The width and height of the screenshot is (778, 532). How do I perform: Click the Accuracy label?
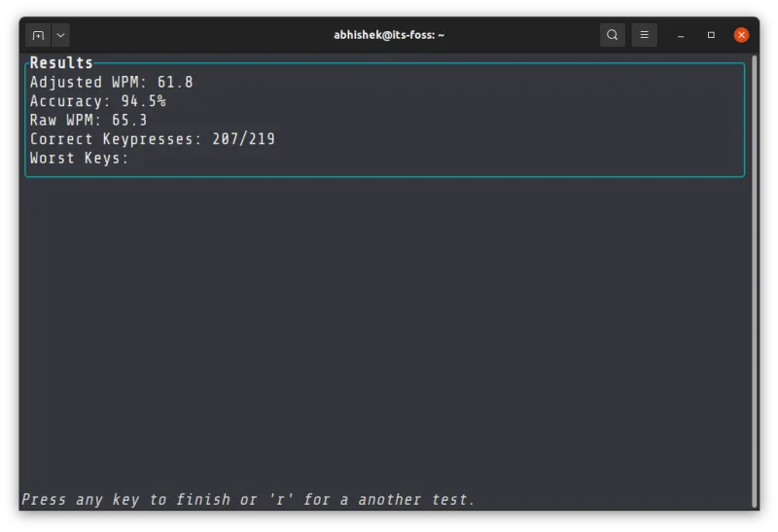tap(70, 101)
